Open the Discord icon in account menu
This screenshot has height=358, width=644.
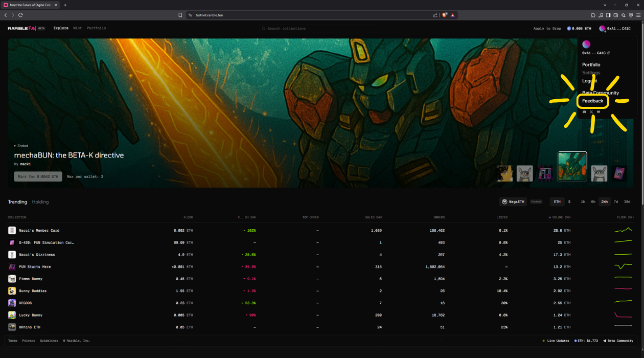584,111
